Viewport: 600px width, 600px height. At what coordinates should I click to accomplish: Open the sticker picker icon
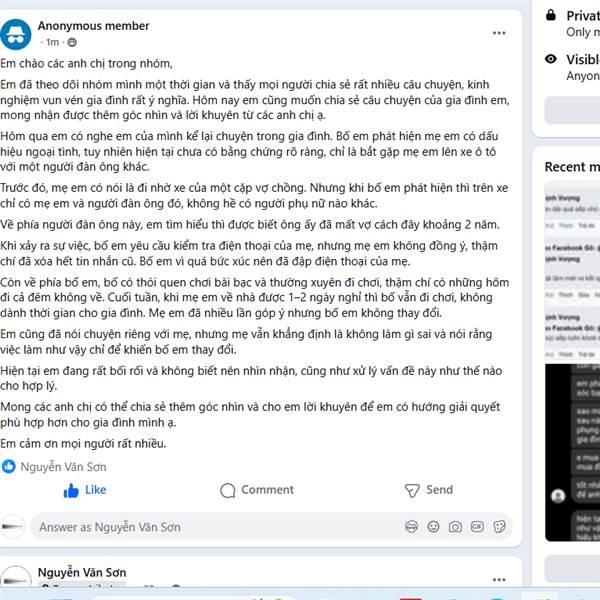[x=499, y=527]
